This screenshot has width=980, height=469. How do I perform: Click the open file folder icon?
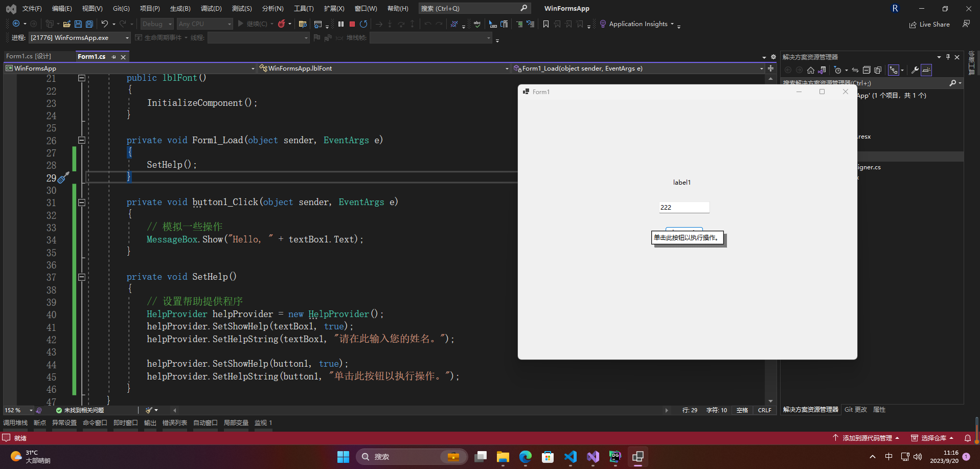point(66,24)
